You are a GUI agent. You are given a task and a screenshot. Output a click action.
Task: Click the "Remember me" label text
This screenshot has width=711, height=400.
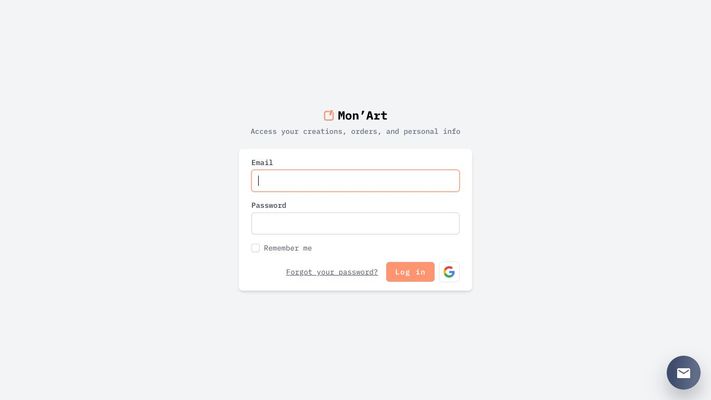tap(287, 248)
